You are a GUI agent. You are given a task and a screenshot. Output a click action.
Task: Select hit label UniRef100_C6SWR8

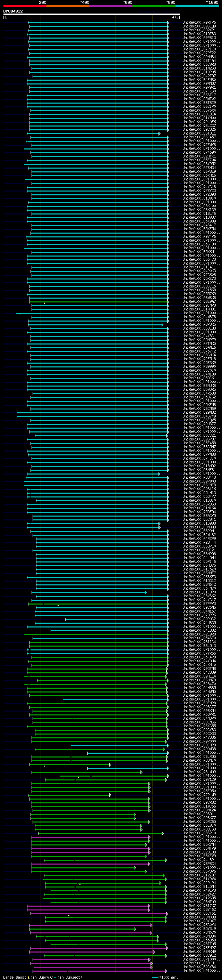pos(199,64)
